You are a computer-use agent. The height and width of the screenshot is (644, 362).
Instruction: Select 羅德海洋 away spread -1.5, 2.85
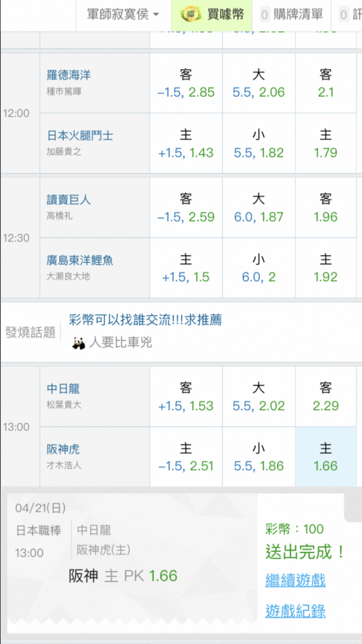point(186,83)
